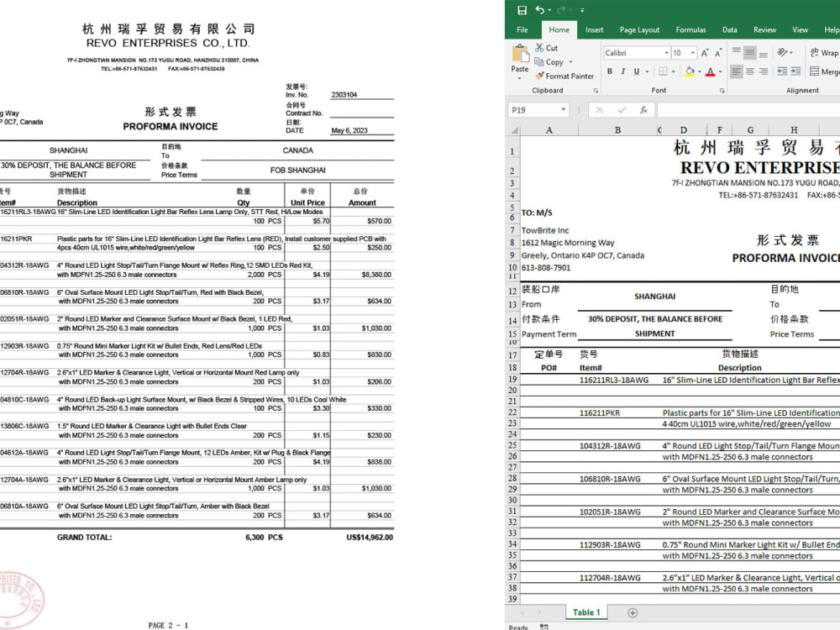Click the macro recording status bar icon
The image size is (840, 630).
tap(543, 627)
